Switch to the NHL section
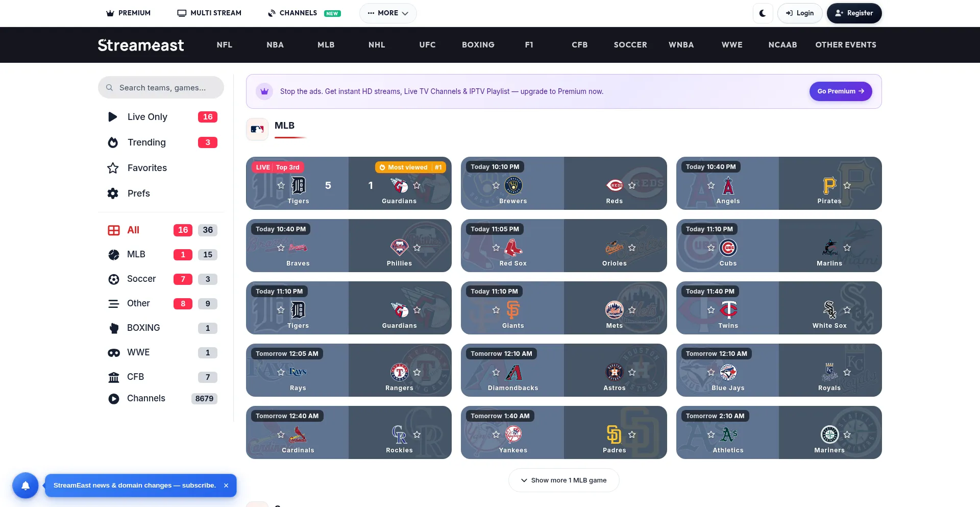This screenshot has height=507, width=980. 377,45
